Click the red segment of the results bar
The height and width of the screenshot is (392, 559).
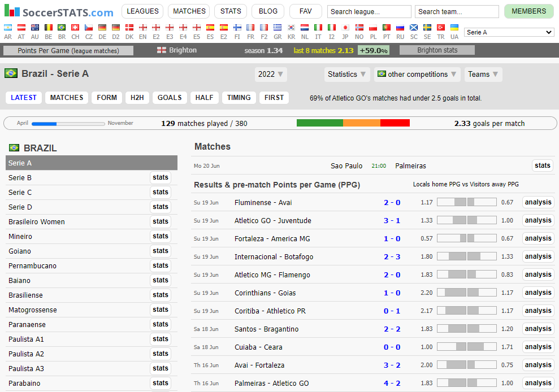[395, 123]
